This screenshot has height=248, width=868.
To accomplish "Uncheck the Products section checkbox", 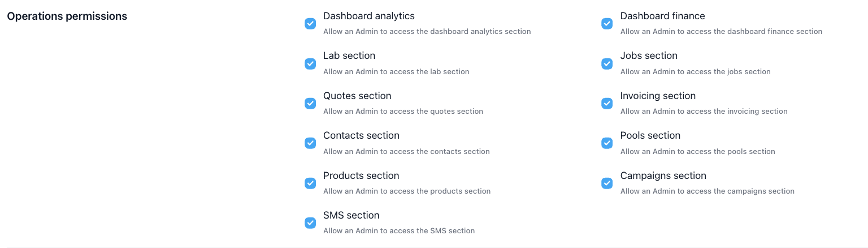I will tap(310, 183).
